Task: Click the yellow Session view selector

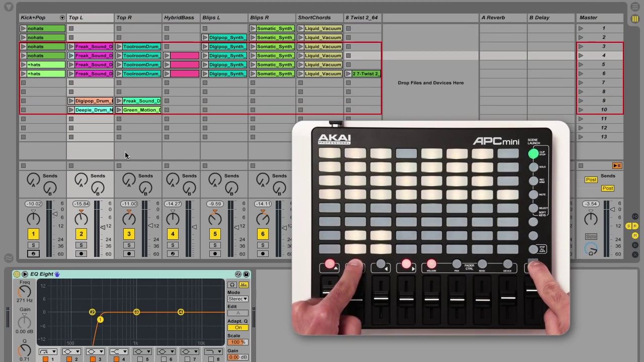Action: click(x=635, y=19)
